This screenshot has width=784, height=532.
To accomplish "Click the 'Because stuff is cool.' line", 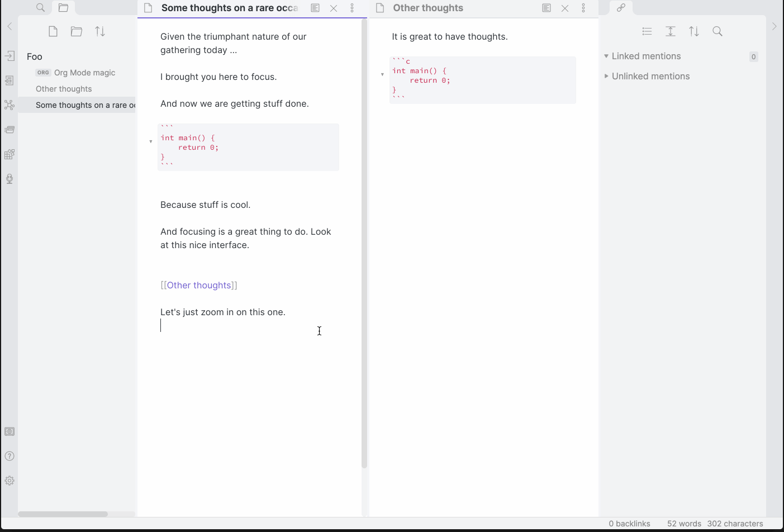I will [205, 205].
